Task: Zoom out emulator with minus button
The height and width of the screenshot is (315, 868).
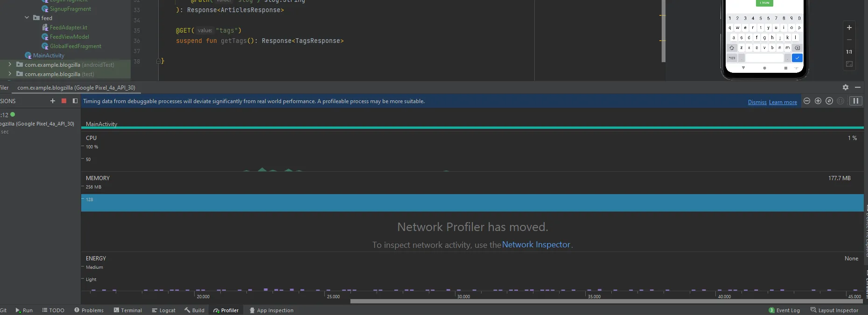Action: click(849, 40)
